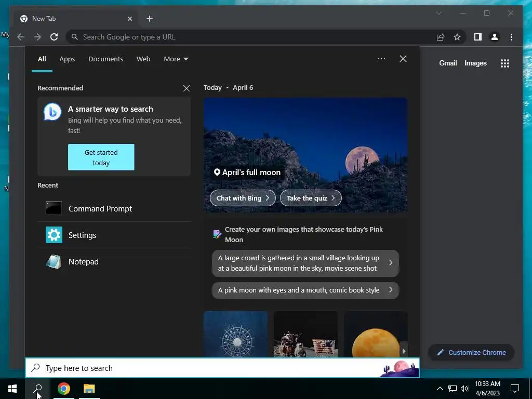The width and height of the screenshot is (532, 399).
Task: Open Notepad from Recent list
Action: pos(114,262)
